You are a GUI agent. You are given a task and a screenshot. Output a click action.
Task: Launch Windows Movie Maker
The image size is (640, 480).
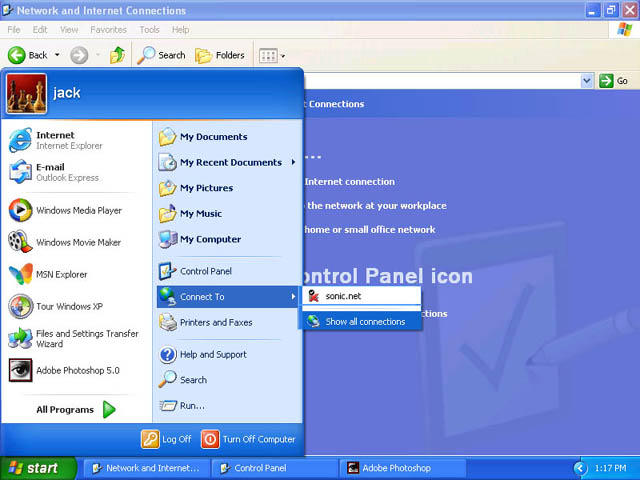point(64,242)
